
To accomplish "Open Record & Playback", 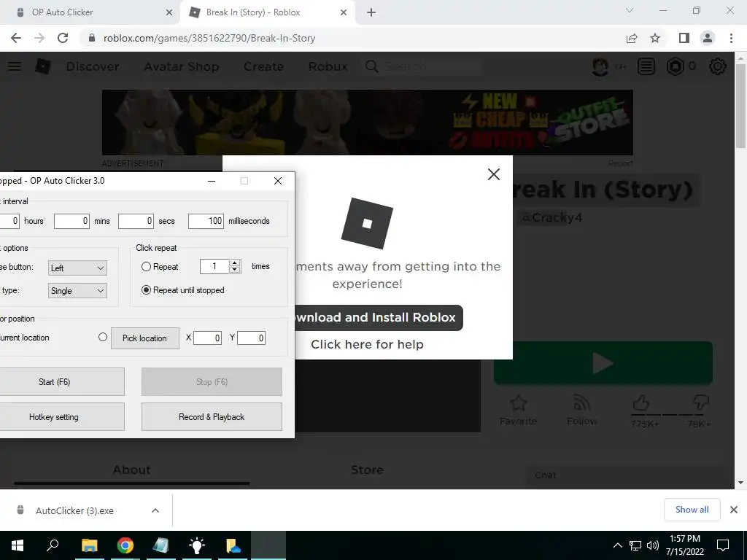I will pyautogui.click(x=212, y=416).
